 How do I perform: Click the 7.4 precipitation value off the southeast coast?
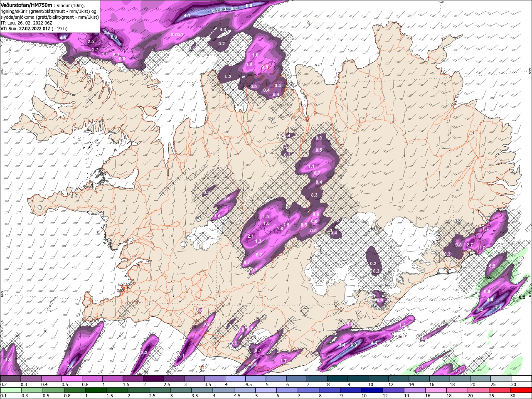pyautogui.click(x=499, y=307)
